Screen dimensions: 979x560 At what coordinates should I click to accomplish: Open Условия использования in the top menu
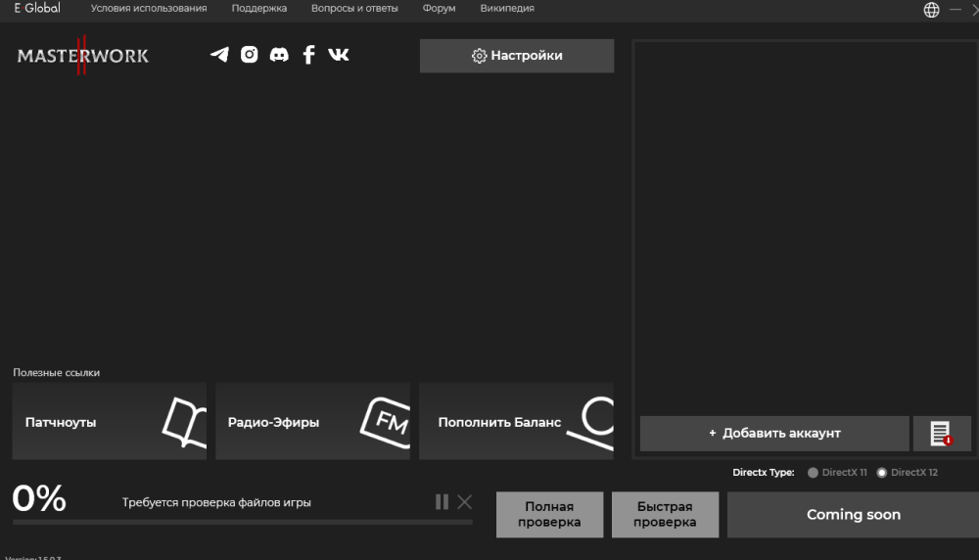pos(149,9)
